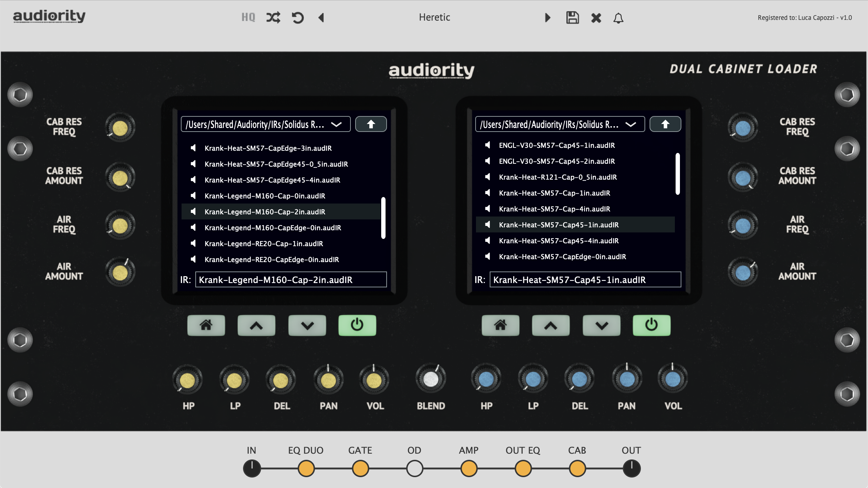This screenshot has height=488, width=868.
Task: Click the randomize (shuffle) icon
Action: (273, 17)
